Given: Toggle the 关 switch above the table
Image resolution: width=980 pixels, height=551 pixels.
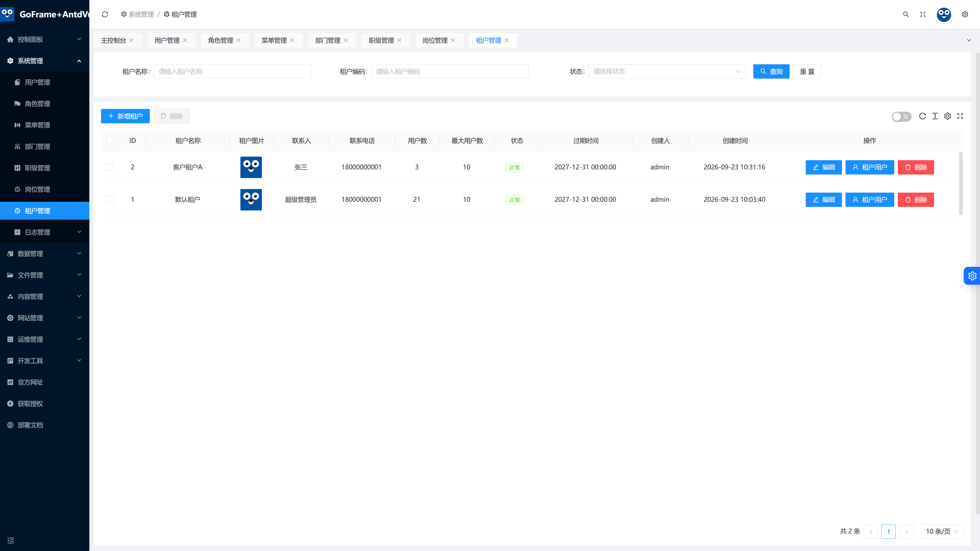Looking at the screenshot, I should point(901,117).
